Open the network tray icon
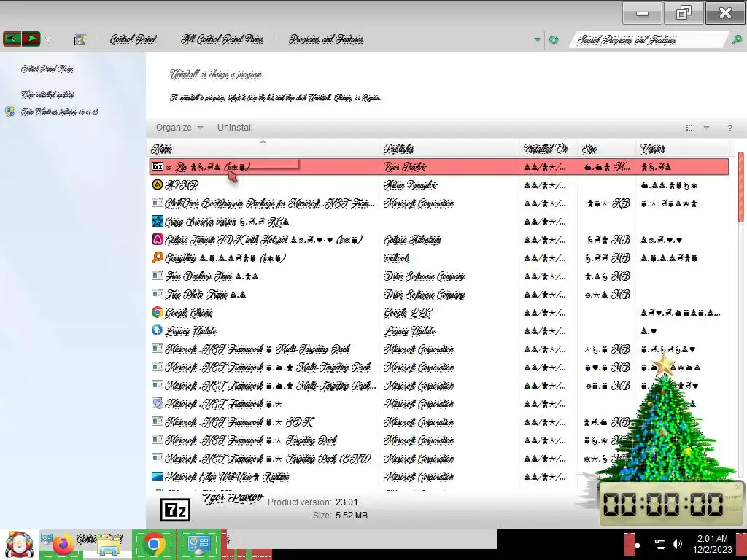The image size is (747, 560). coord(659,544)
